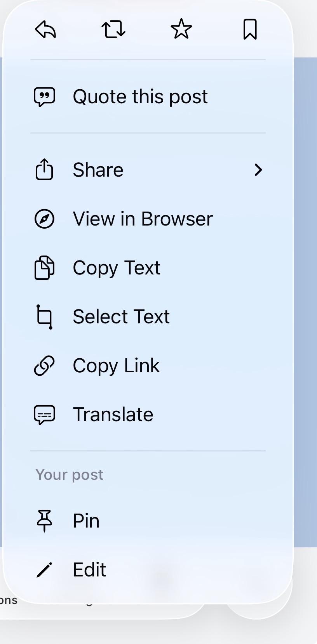Copy the post text
The width and height of the screenshot is (317, 644).
pyautogui.click(x=117, y=268)
